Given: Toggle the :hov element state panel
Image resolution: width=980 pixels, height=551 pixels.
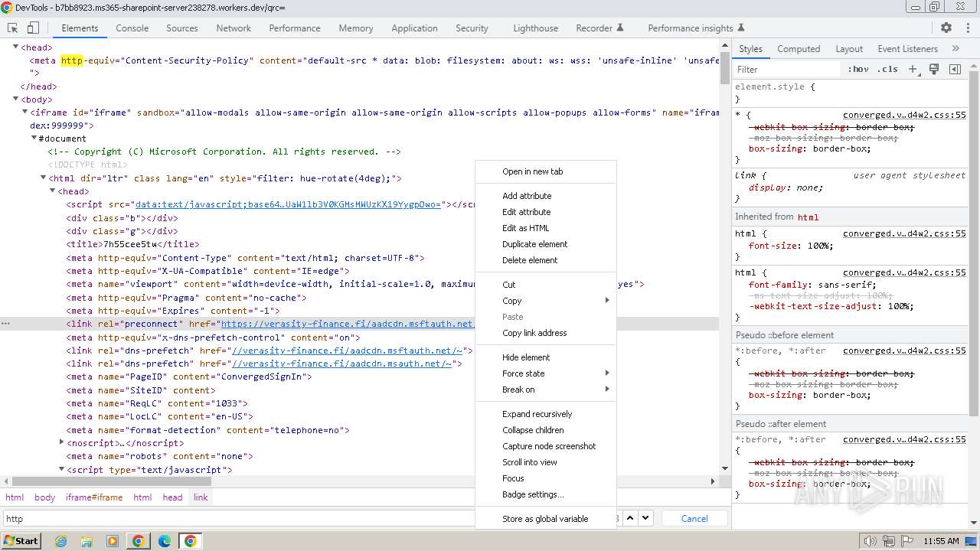Looking at the screenshot, I should click(858, 69).
